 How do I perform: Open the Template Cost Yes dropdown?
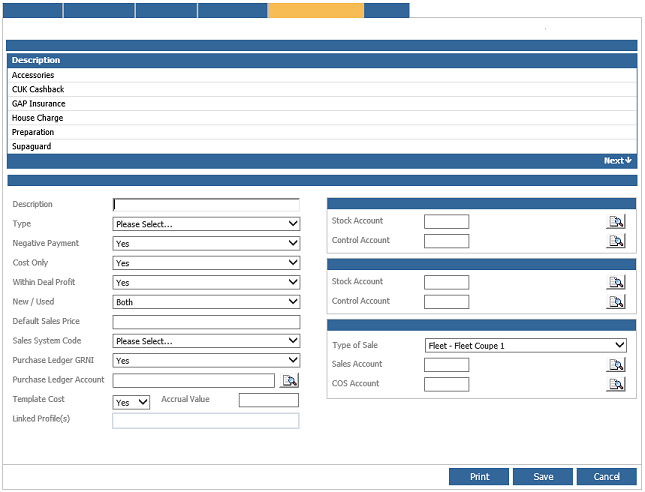pos(131,401)
